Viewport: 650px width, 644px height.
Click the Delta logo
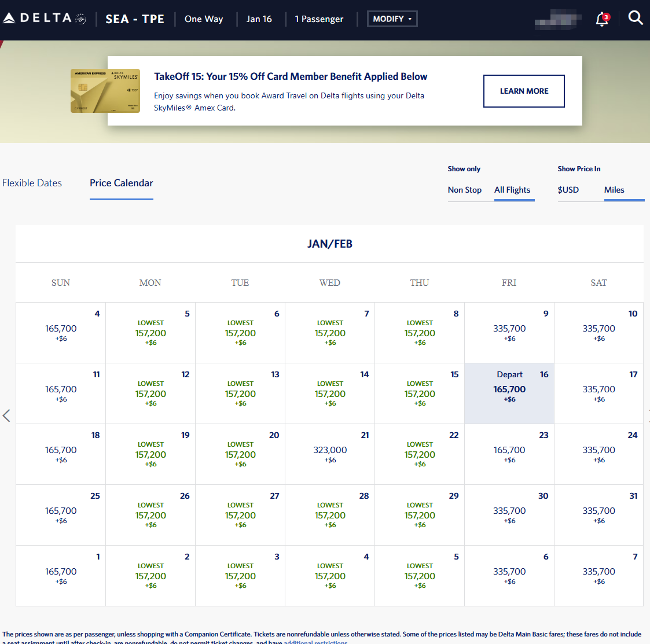point(45,19)
